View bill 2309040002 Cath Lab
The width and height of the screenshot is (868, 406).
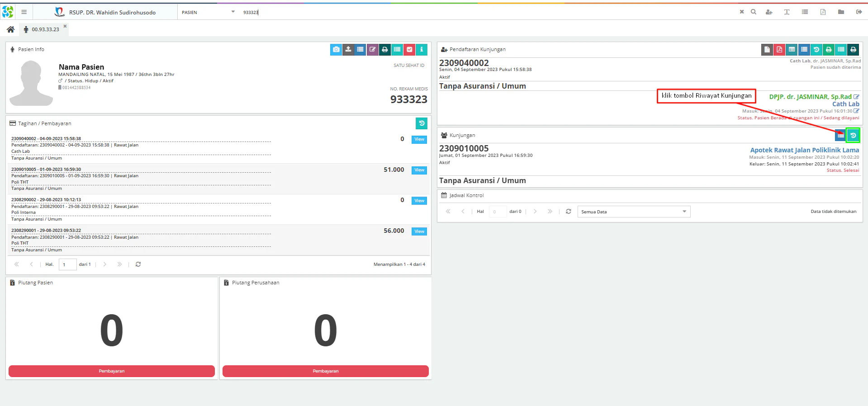pos(419,139)
